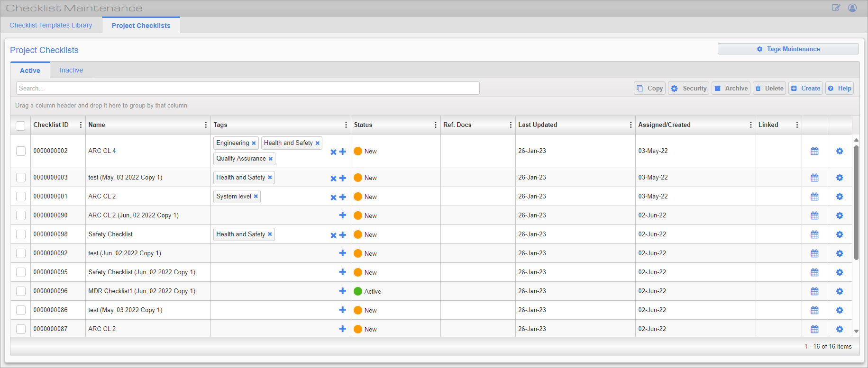The height and width of the screenshot is (368, 868).
Task: Check the box for checklist 0000000002
Action: [x=21, y=151]
